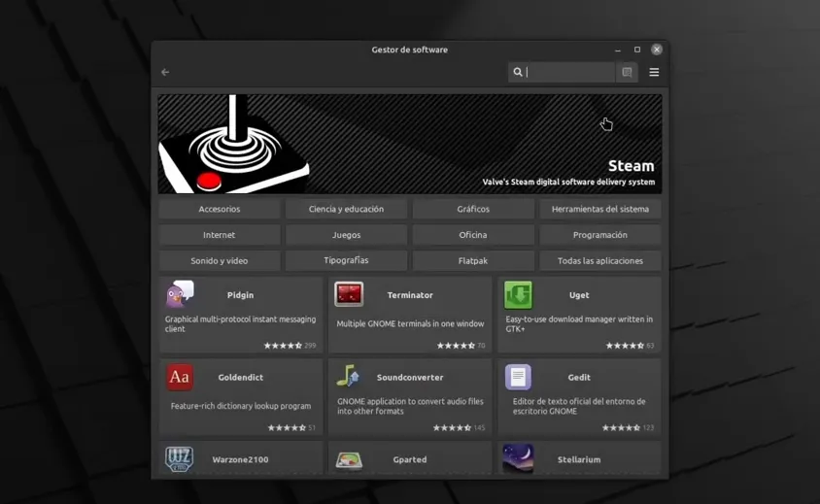The image size is (820, 504).
Task: Click the Warzone2100 app name
Action: [241, 459]
